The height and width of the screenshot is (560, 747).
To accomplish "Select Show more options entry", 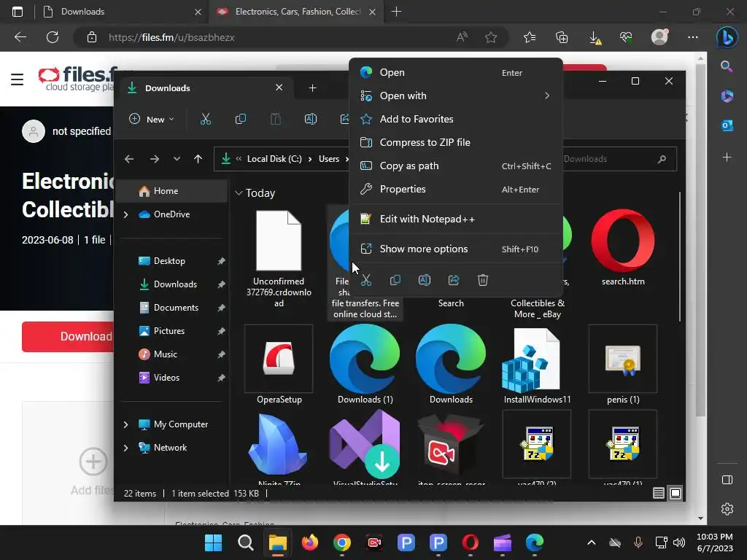I will coord(456,249).
